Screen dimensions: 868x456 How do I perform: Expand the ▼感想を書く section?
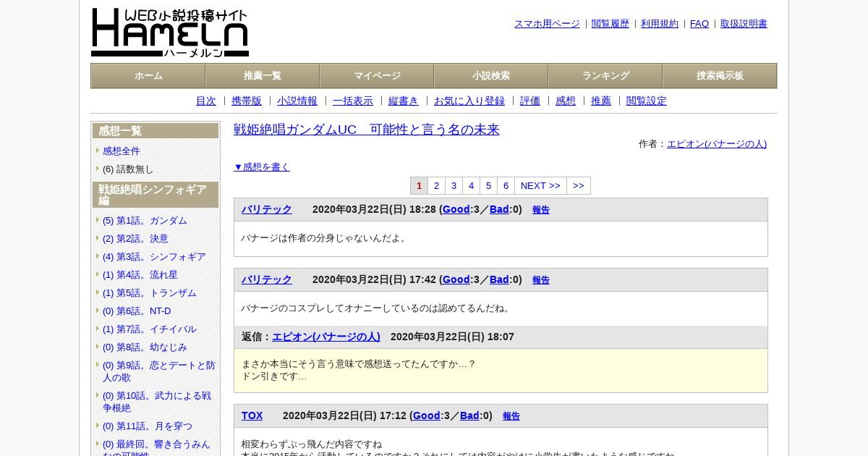(262, 166)
